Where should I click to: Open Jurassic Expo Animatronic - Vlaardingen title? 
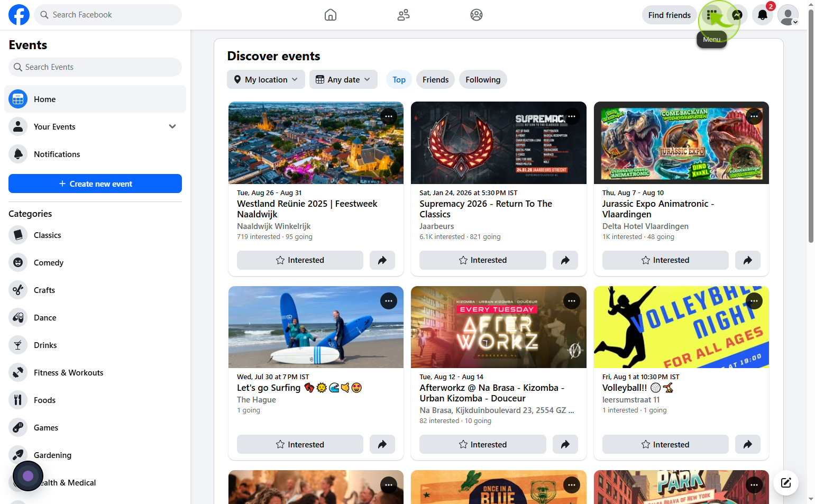(x=658, y=209)
